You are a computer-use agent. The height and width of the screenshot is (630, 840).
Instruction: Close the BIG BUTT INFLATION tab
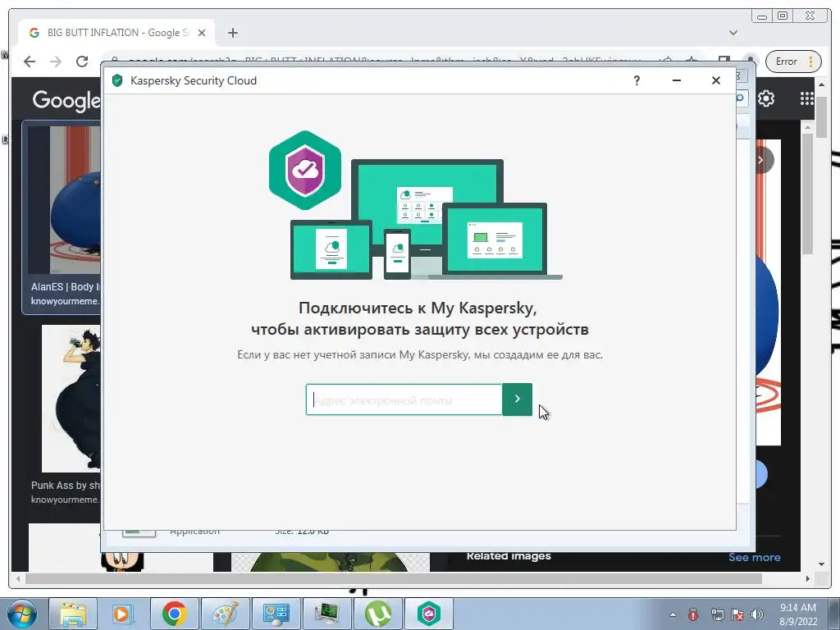coord(202,33)
